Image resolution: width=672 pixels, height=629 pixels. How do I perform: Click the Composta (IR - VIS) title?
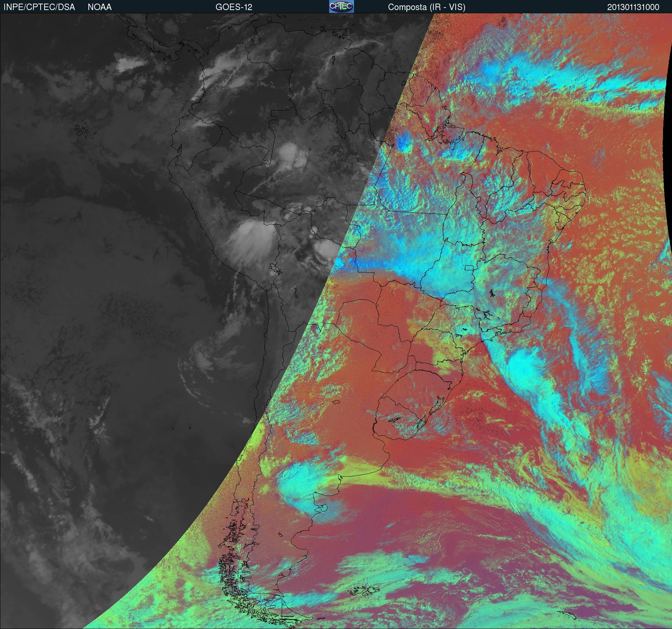click(427, 7)
